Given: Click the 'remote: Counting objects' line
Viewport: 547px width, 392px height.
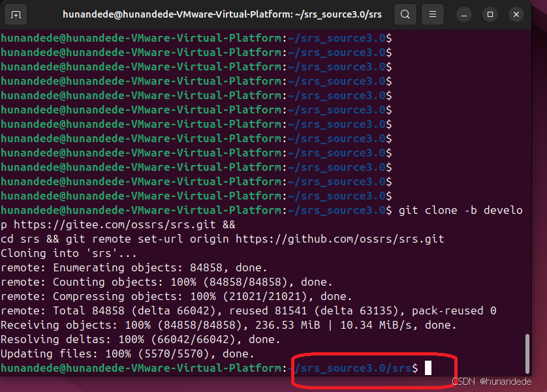Looking at the screenshot, I should (x=166, y=282).
